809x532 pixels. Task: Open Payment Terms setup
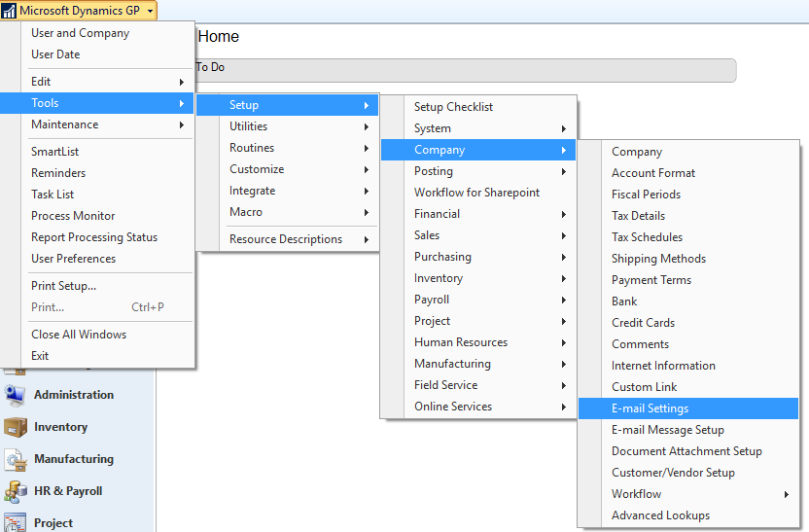(x=688, y=280)
